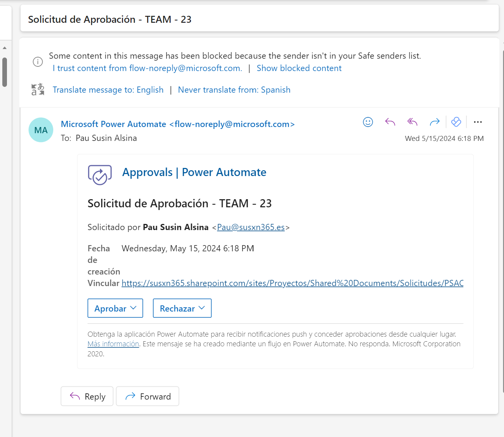Click the Reply arrow icon in header
504x437 pixels.
390,122
